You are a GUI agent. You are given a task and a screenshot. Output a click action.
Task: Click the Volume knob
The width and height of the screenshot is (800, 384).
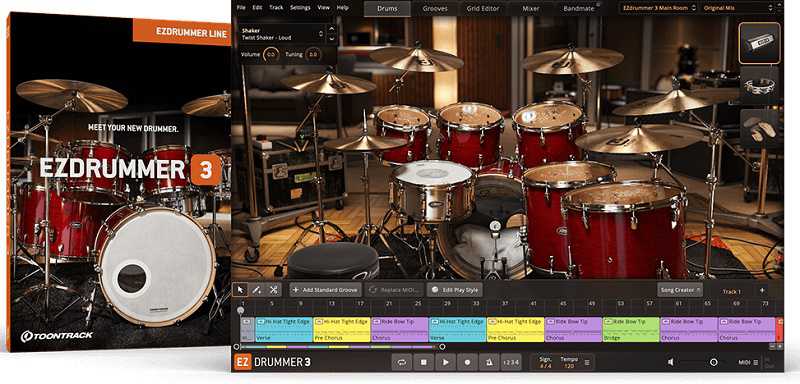pos(271,55)
